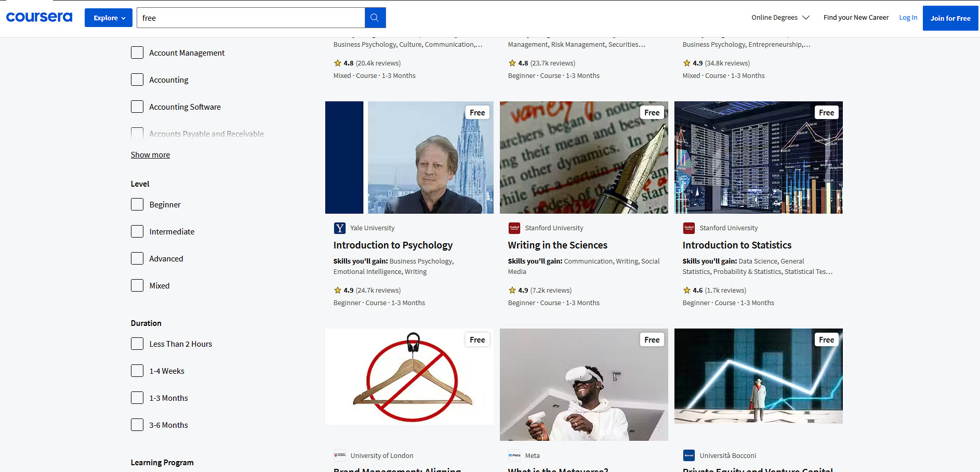The image size is (980, 472).
Task: Open the Explore dropdown menu
Action: coord(109,18)
